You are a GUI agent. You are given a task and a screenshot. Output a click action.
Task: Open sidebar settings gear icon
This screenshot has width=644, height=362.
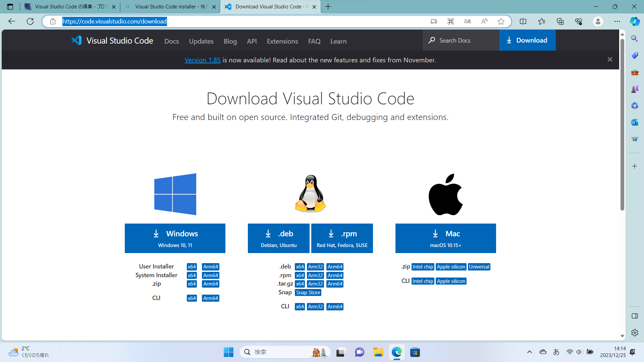coord(634,333)
